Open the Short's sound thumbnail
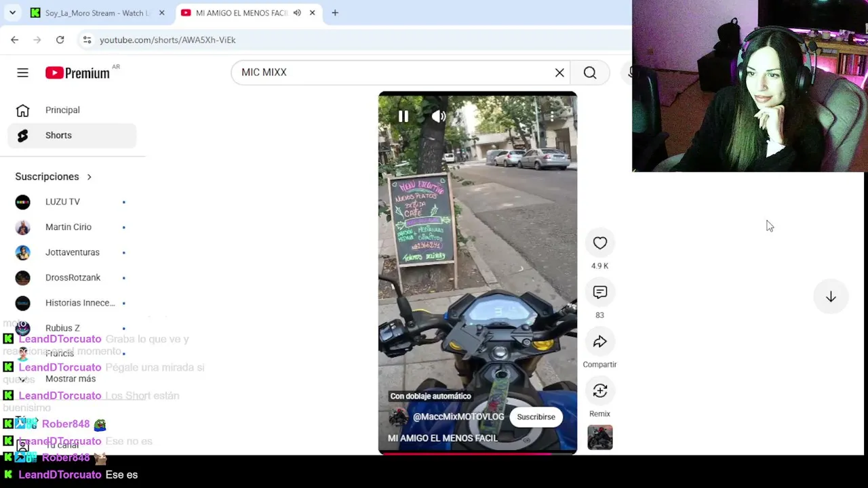The width and height of the screenshot is (868, 488). pos(600,437)
